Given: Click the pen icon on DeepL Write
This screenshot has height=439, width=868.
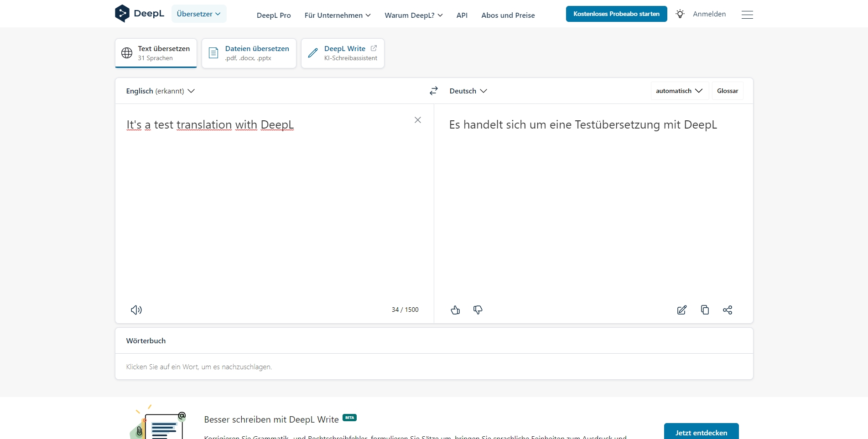Looking at the screenshot, I should [x=313, y=53].
